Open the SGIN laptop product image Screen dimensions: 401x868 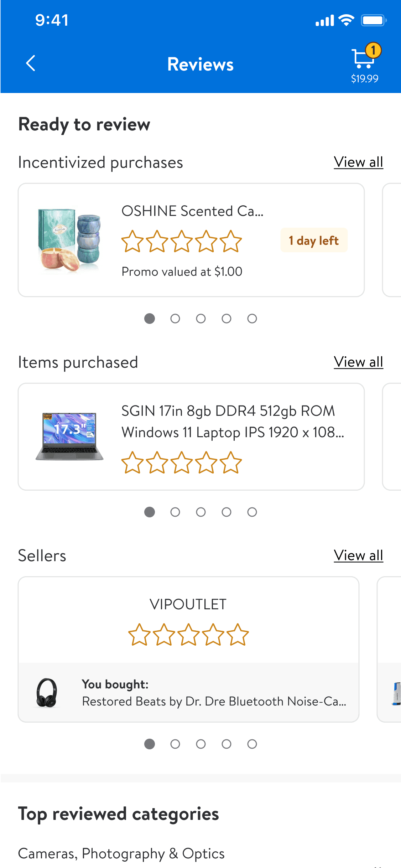(69, 436)
